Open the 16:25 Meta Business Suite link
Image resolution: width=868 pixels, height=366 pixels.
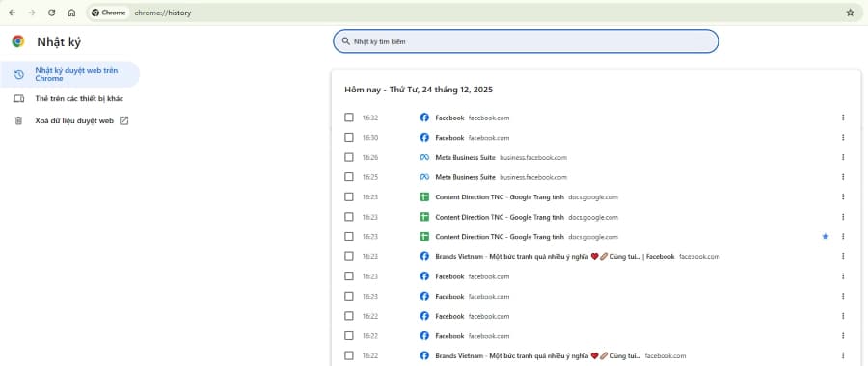(465, 177)
